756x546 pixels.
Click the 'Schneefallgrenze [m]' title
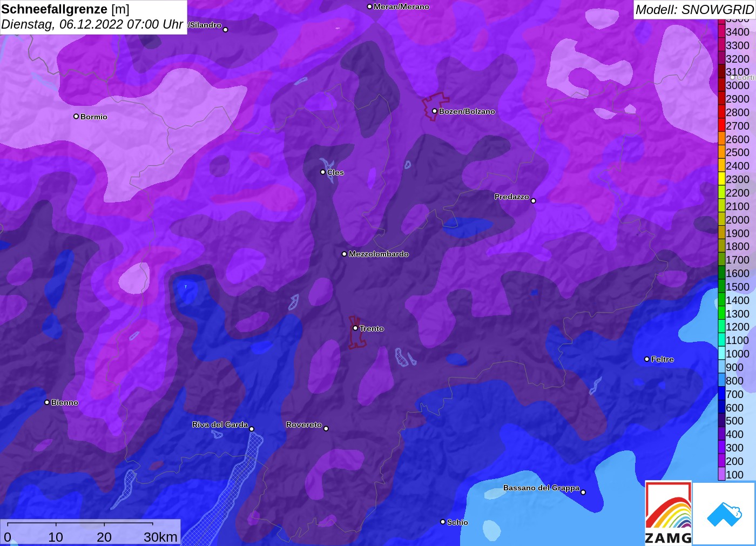(65, 9)
